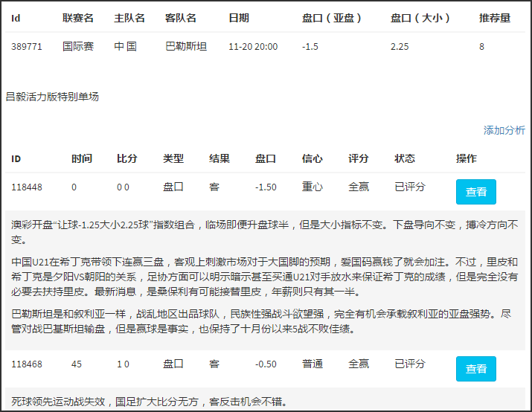Viewport: 532px width, 412px height.
Task: Select match Id 389771
Action: (x=27, y=46)
